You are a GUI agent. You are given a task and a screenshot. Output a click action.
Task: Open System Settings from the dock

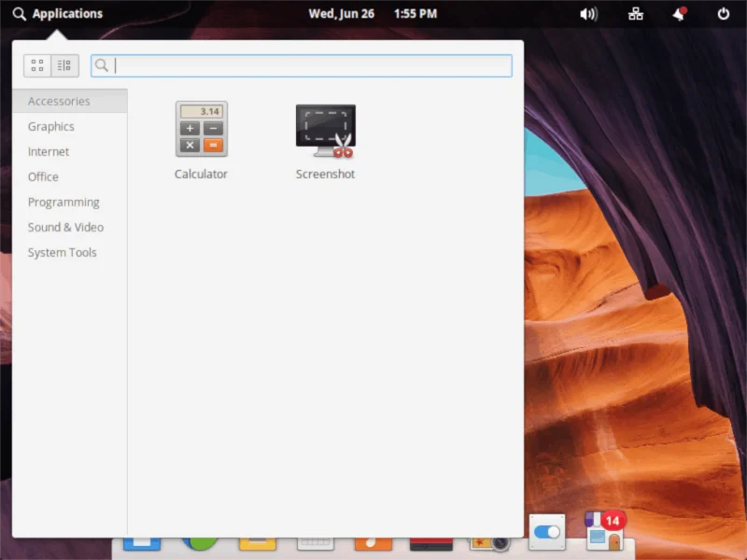(547, 532)
